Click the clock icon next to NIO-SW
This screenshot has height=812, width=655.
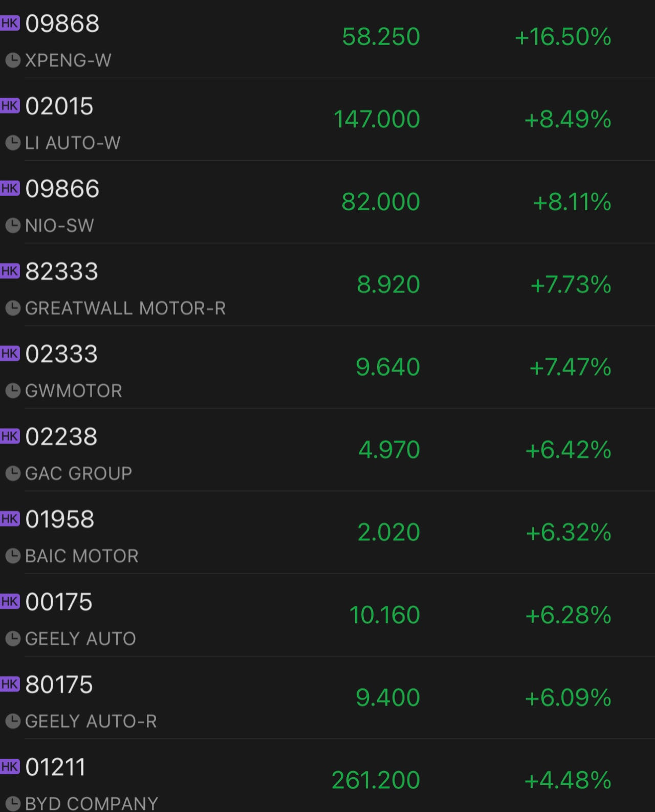coord(13,226)
